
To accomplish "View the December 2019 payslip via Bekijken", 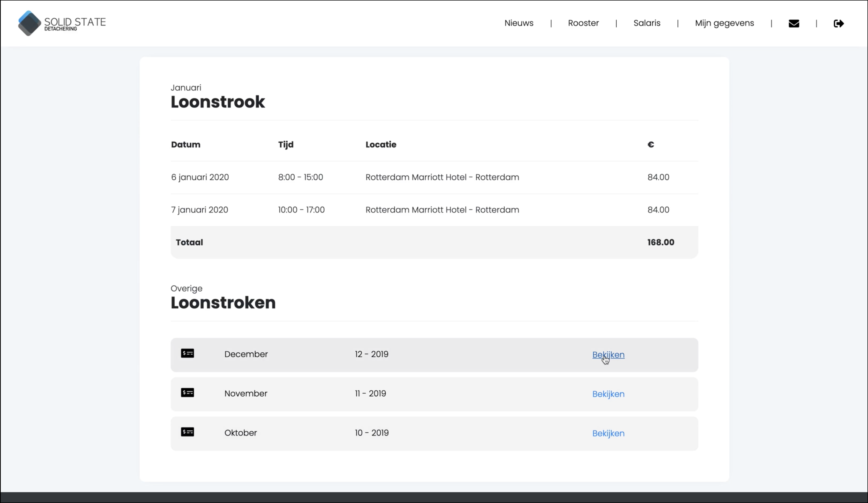I will pyautogui.click(x=608, y=354).
